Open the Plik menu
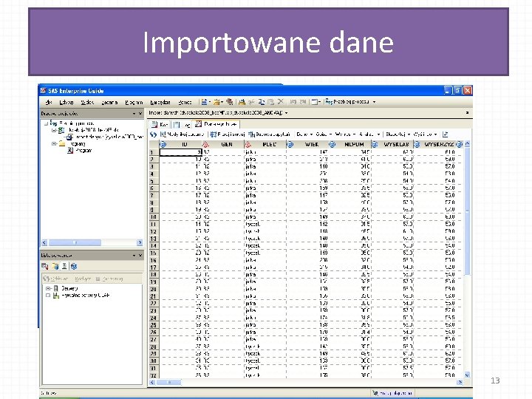 tap(49, 102)
